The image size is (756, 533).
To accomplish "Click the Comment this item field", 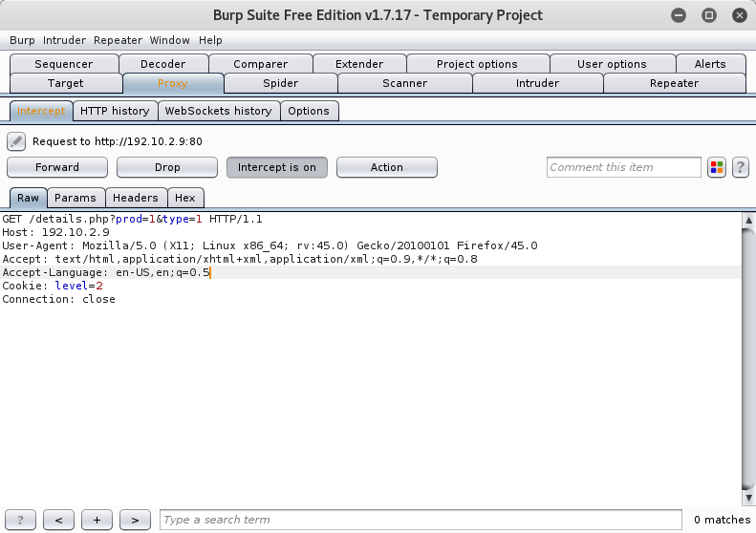I will click(x=623, y=167).
